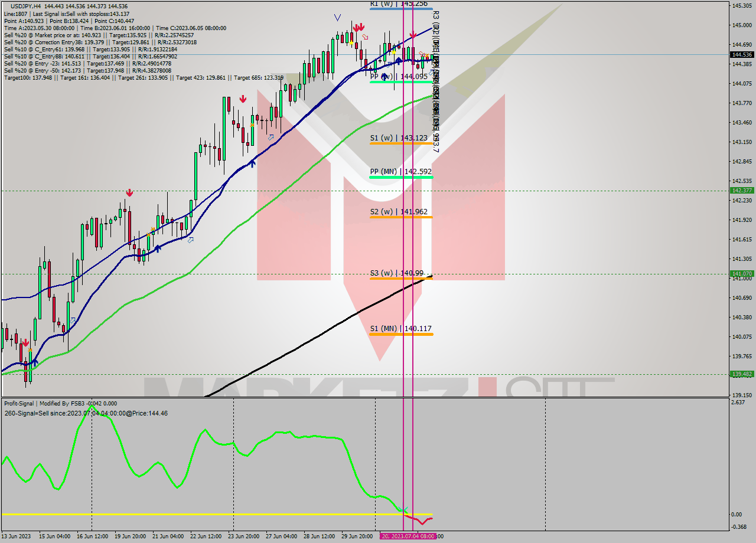The height and width of the screenshot is (543, 756).
Task: Click the green price tag 142.377
Action: [x=742, y=191]
